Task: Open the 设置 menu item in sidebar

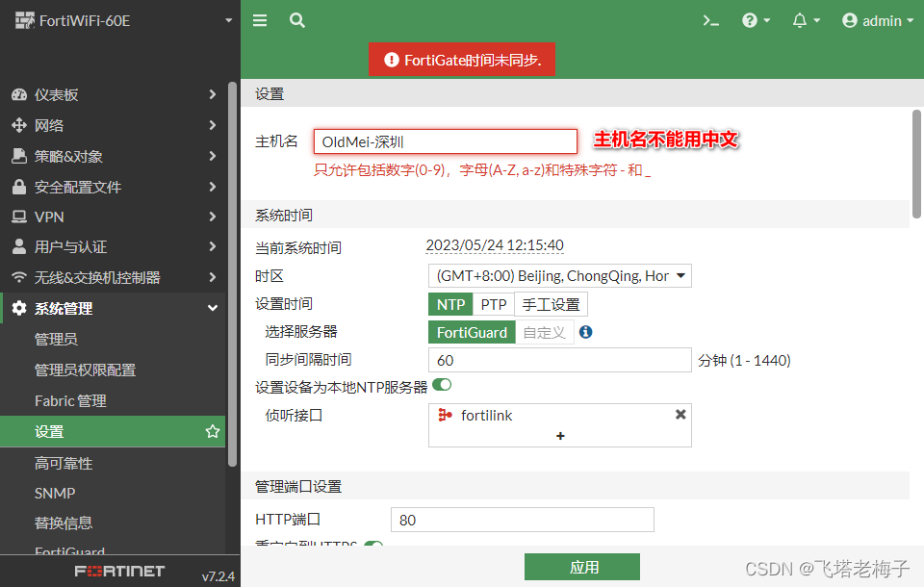Action: click(113, 431)
